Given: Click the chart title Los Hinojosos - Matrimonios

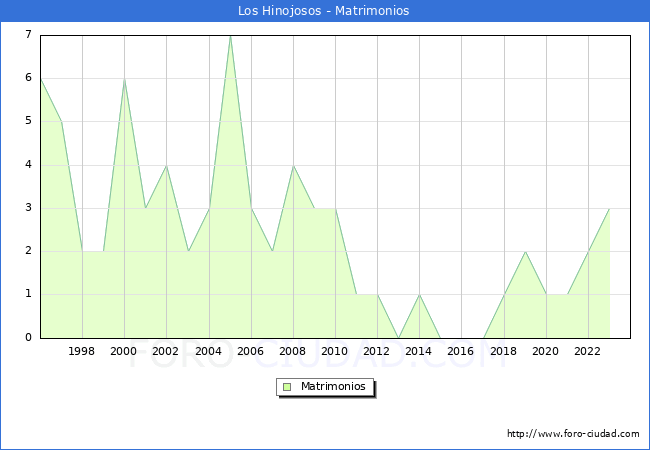Looking at the screenshot, I should coord(324,11).
